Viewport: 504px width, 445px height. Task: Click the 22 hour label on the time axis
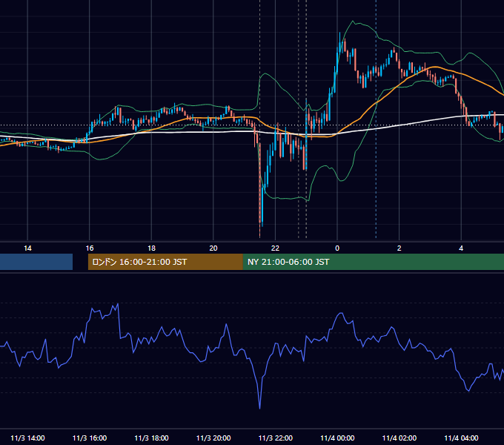(275, 248)
